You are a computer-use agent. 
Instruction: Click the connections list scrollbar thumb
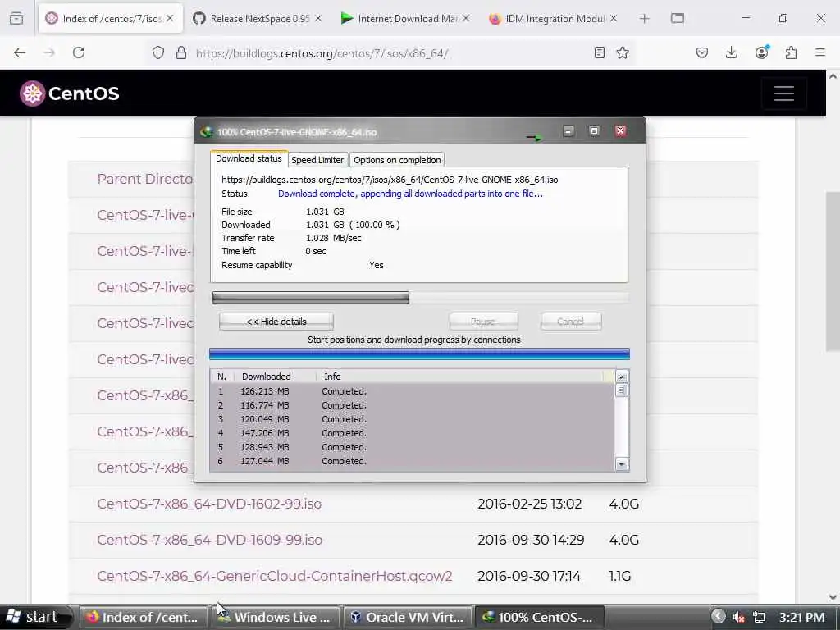pyautogui.click(x=622, y=390)
